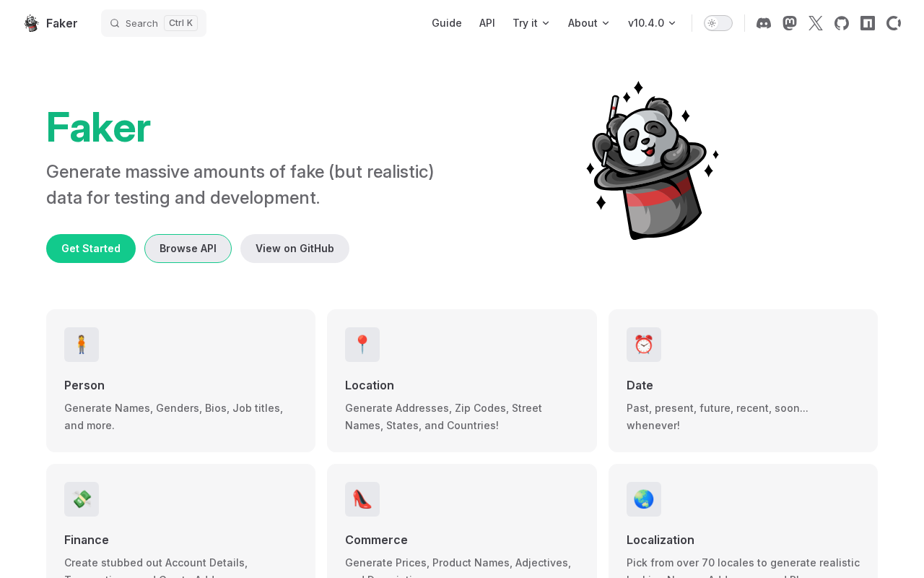Open the v10.4.0 version selector

click(652, 23)
